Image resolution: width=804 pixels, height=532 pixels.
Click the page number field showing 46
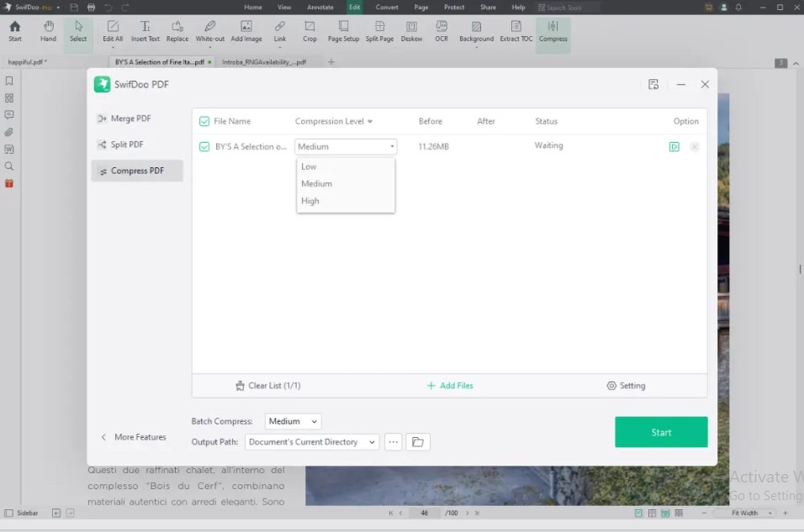point(424,513)
